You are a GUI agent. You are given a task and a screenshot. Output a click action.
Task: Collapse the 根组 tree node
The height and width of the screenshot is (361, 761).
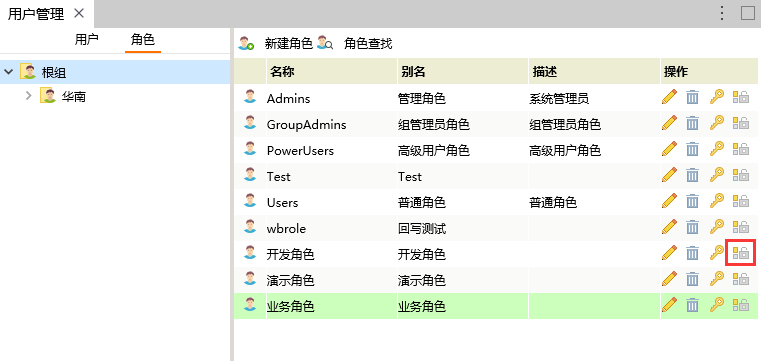8,72
